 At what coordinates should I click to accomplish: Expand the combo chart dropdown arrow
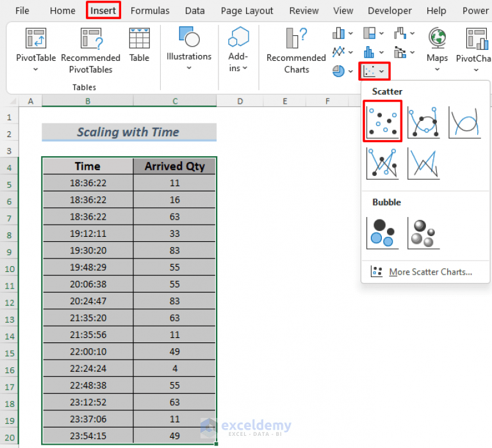(x=413, y=52)
